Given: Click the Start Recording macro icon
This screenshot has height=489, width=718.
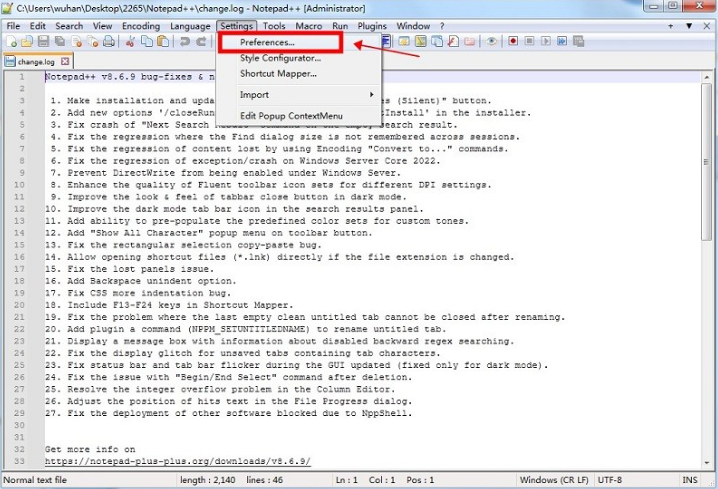Looking at the screenshot, I should point(513,42).
